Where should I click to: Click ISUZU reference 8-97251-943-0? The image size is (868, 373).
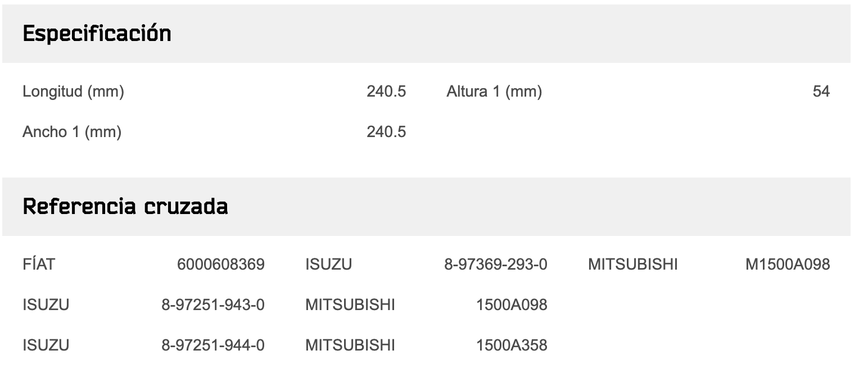click(x=213, y=304)
